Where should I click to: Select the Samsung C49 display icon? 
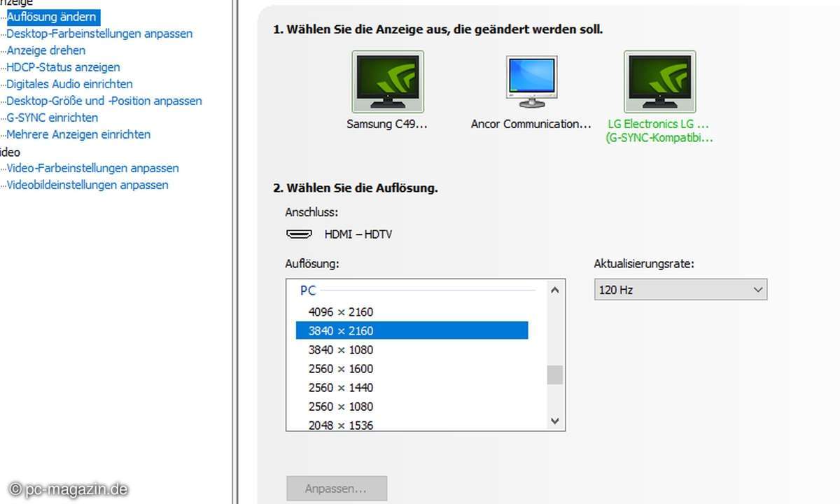point(387,81)
